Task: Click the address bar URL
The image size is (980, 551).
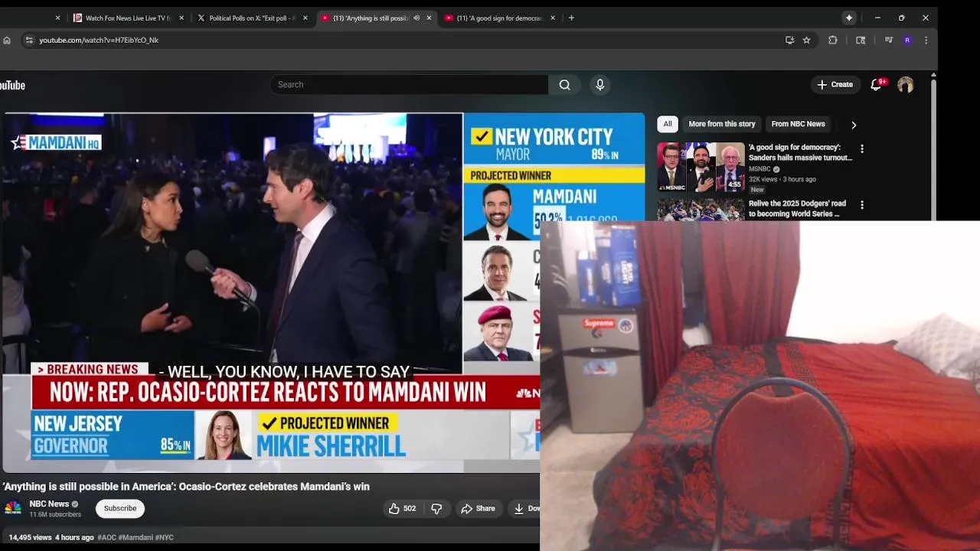Action: [99, 41]
